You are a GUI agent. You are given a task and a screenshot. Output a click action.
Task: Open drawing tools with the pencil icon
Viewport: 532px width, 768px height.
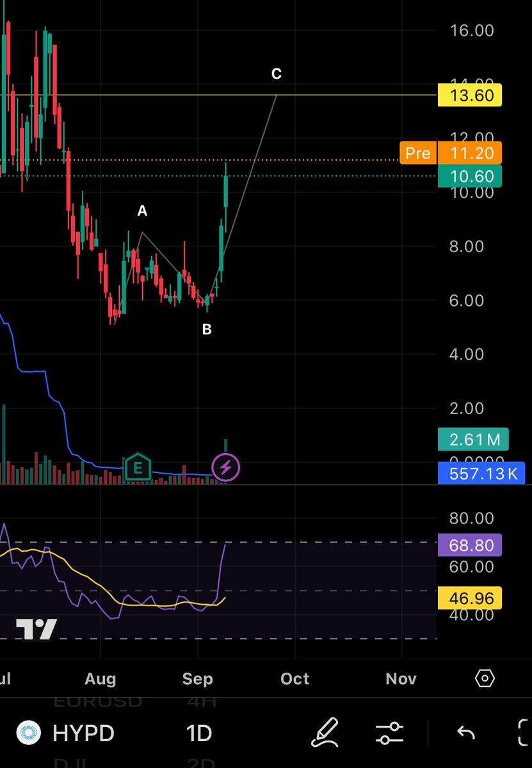(x=325, y=733)
